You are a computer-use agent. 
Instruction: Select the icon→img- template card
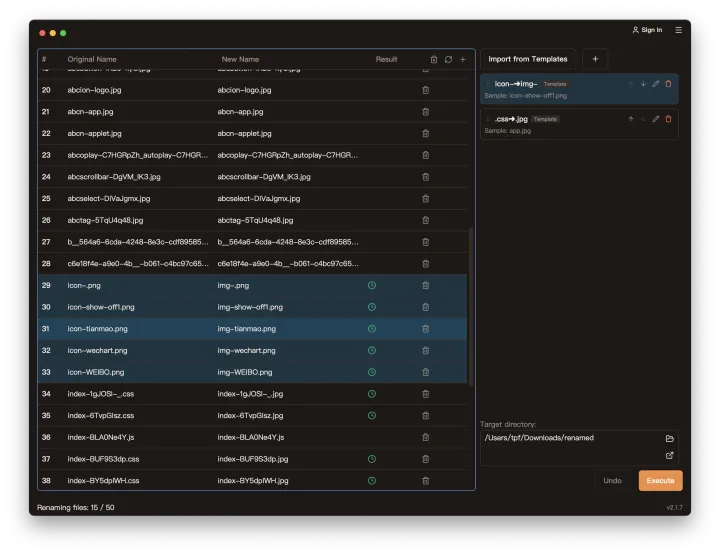coord(579,89)
